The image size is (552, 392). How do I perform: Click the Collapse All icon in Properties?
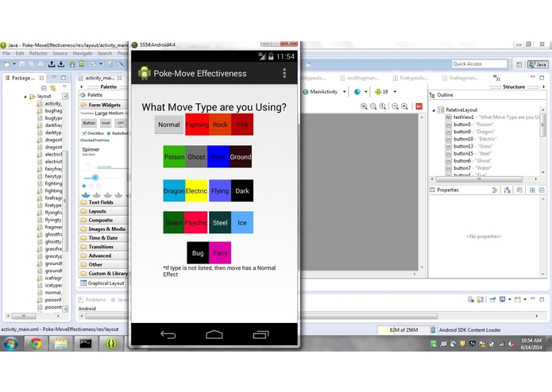click(542, 190)
